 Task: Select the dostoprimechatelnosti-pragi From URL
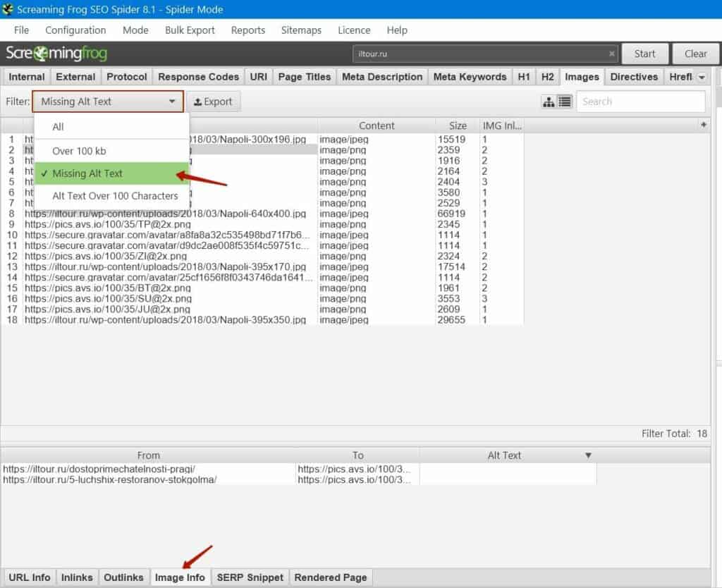click(99, 470)
